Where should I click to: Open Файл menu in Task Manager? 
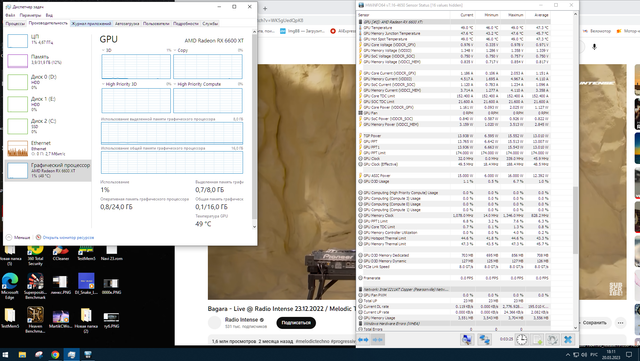coord(10,15)
